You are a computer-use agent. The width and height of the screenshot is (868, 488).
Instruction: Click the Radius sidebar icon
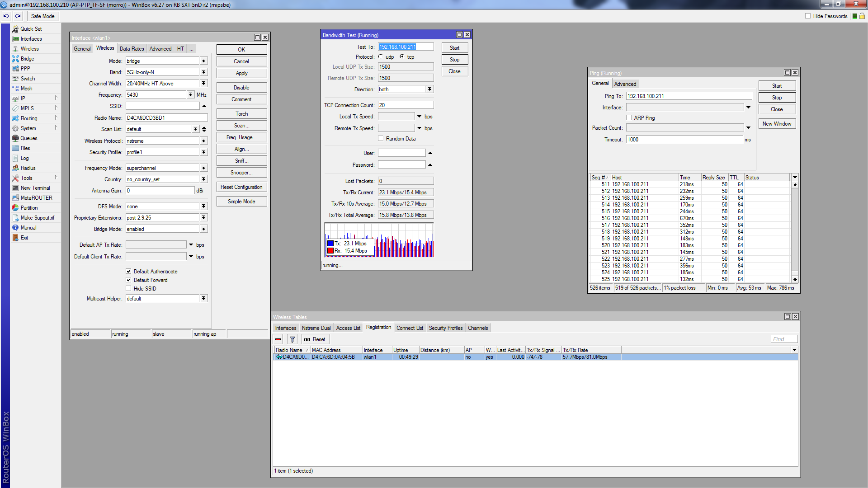[15, 168]
